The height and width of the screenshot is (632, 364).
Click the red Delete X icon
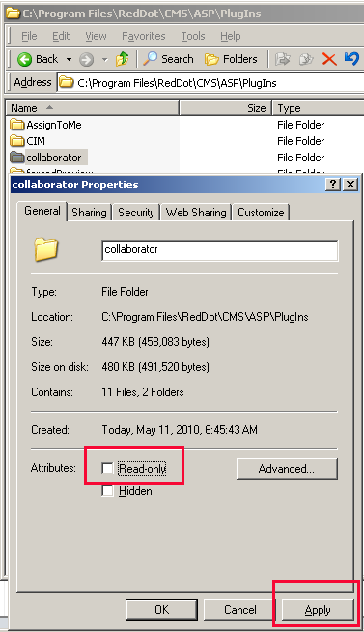pos(329,59)
